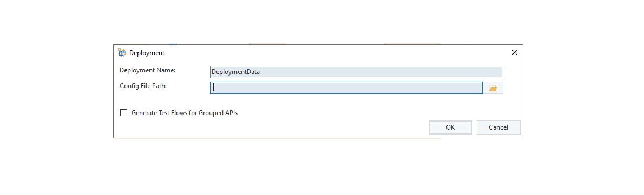This screenshot has width=644, height=195.
Task: Confirm the deployment with OK
Action: click(x=450, y=127)
